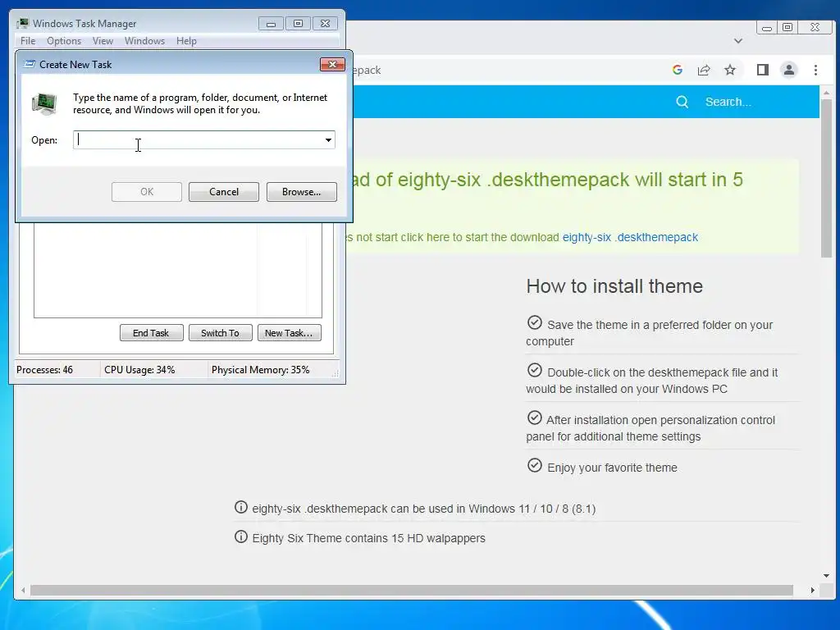Click End Task in Task Manager
Image resolution: width=840 pixels, height=630 pixels.
(x=151, y=333)
